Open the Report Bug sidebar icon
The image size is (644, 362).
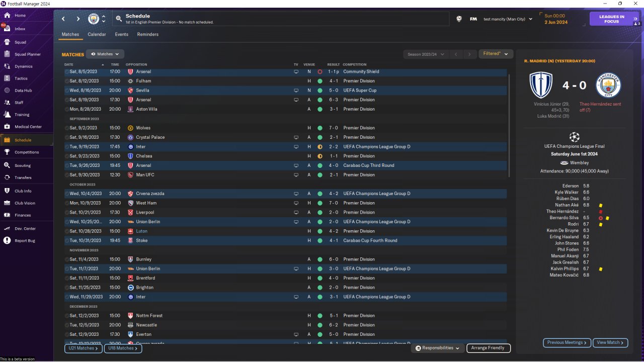[x=7, y=241]
